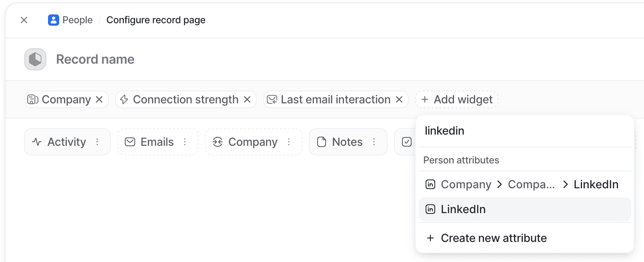
Task: Click the Add widget button
Action: pos(457,99)
